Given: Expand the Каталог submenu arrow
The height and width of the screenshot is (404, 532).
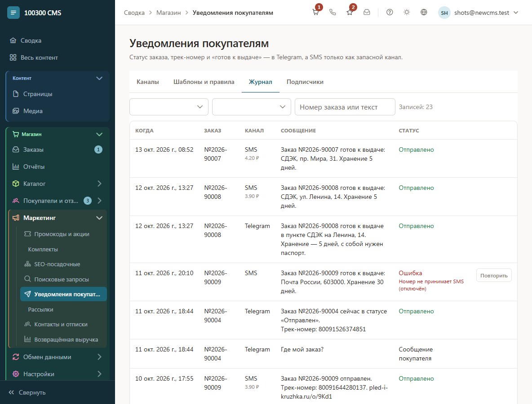Looking at the screenshot, I should click(x=99, y=183).
